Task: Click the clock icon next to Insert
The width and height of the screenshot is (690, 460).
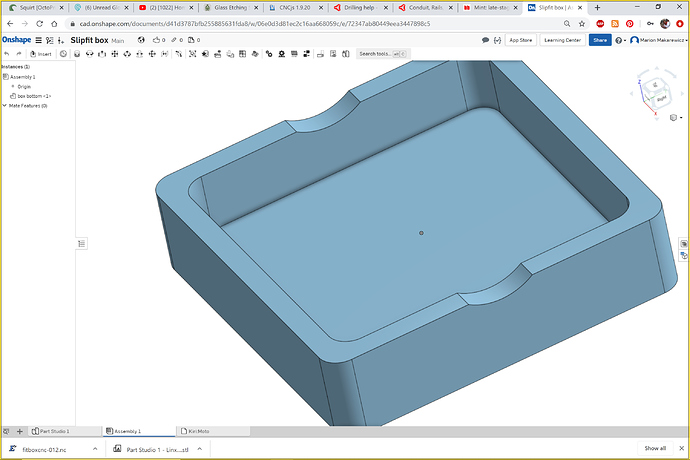Action: pos(63,54)
